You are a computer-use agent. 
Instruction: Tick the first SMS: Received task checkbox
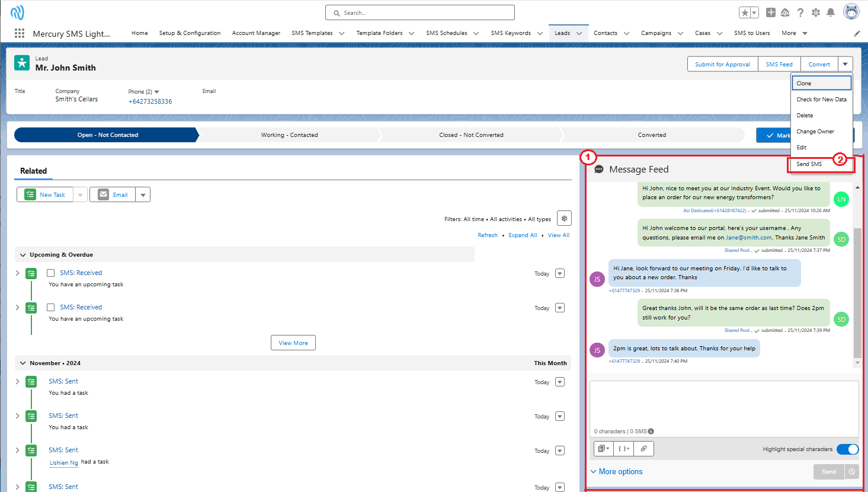click(x=51, y=273)
